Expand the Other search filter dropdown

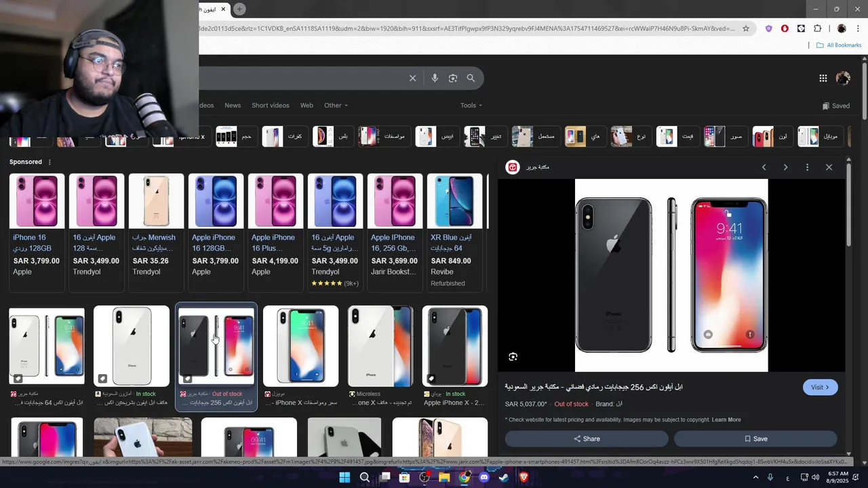tap(336, 105)
